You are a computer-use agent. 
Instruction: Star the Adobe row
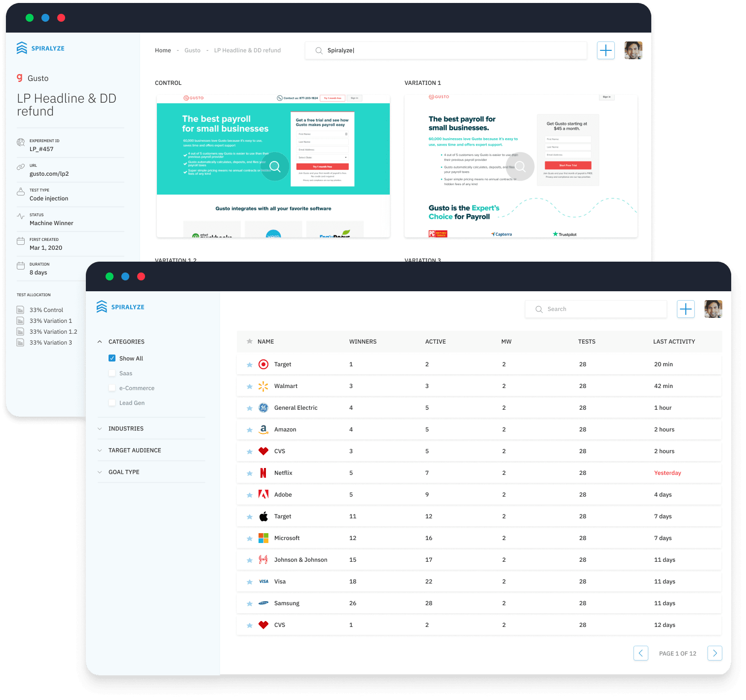click(250, 495)
